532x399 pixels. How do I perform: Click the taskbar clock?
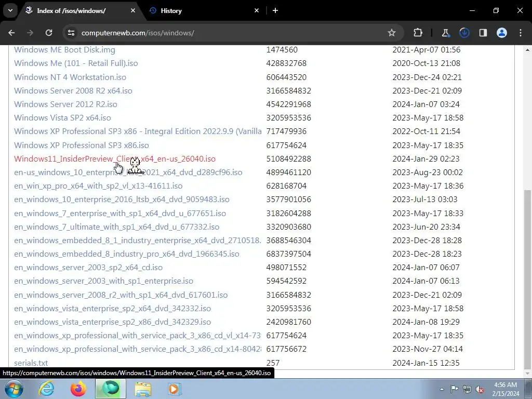pyautogui.click(x=506, y=389)
